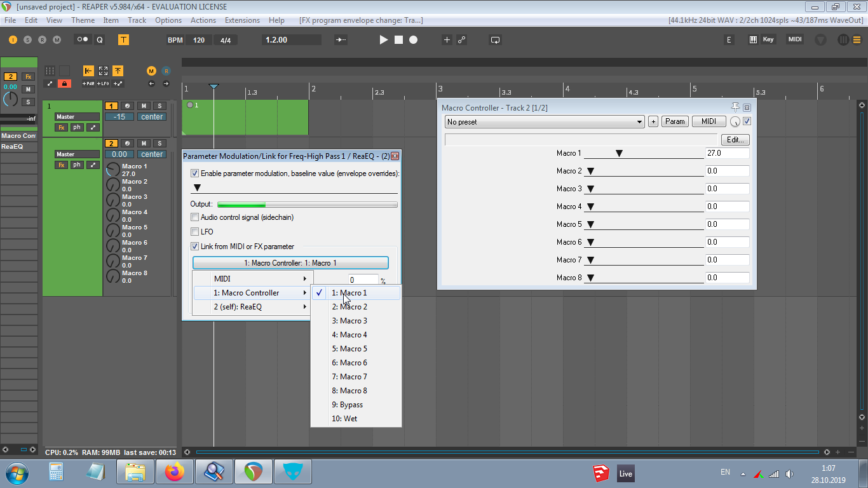Viewport: 868px width, 488px height.
Task: Toggle Link from MIDI or FX parameter
Action: coord(194,247)
